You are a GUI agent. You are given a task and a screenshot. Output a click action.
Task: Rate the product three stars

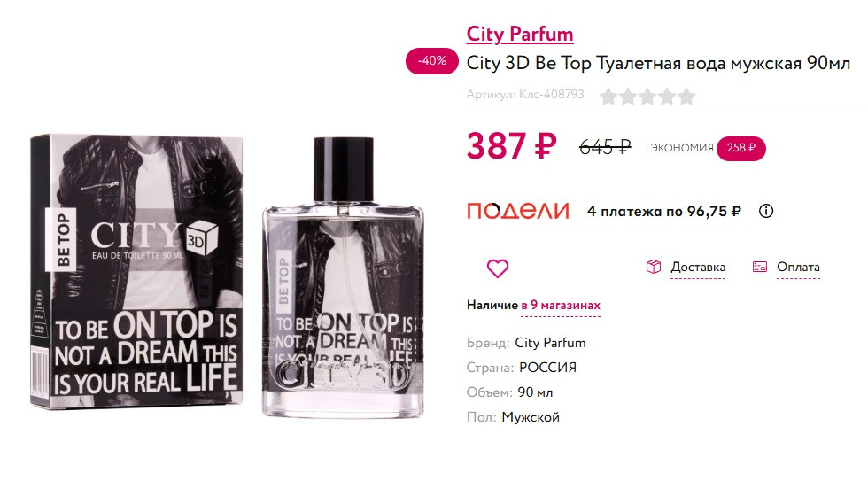[x=647, y=96]
